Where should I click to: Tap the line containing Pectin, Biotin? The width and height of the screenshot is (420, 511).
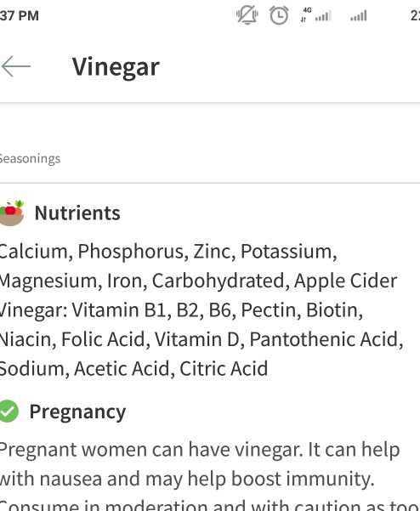coord(181,310)
